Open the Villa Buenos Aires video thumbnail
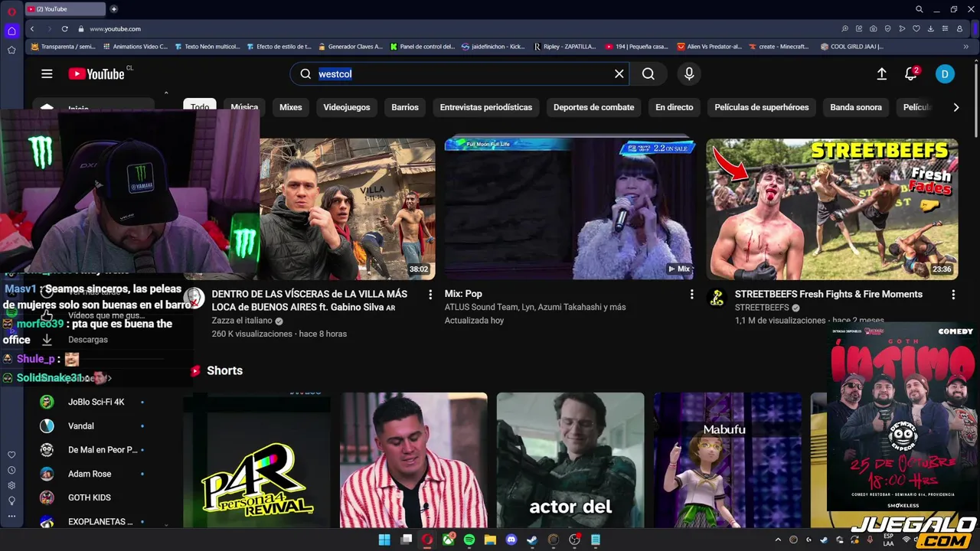The height and width of the screenshot is (551, 980). [348, 209]
